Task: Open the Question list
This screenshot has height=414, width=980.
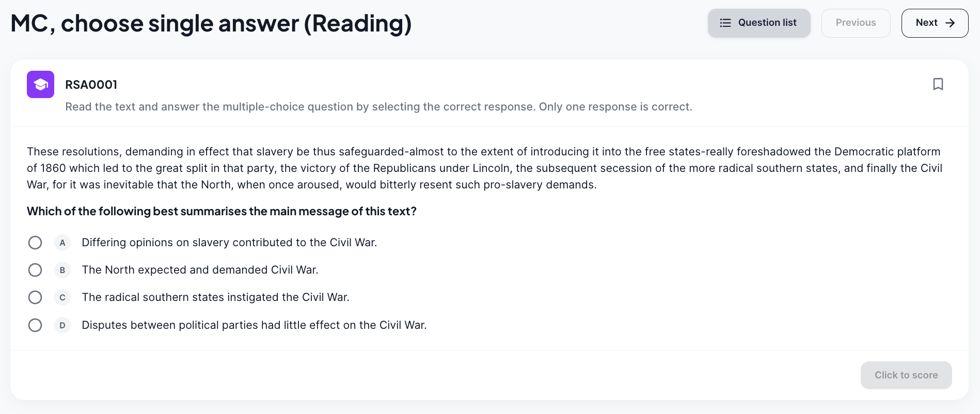Action: point(758,23)
